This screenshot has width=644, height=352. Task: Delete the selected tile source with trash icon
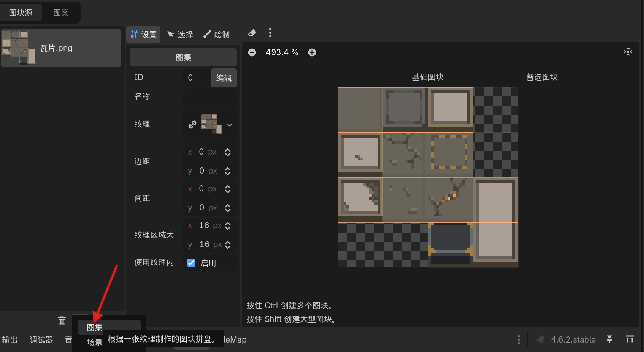point(62,320)
